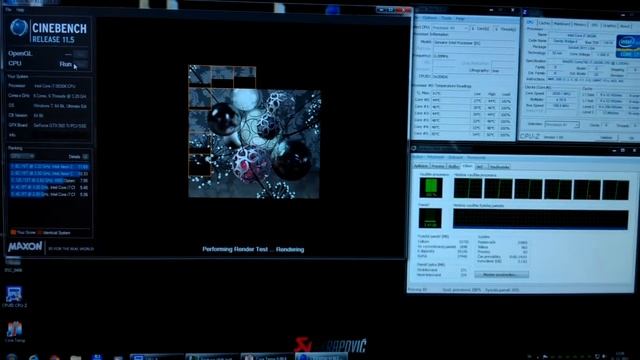Image resolution: width=640 pixels, height=360 pixels.
Task: Click the CPU Run button in Cinebench
Action: coord(81,64)
